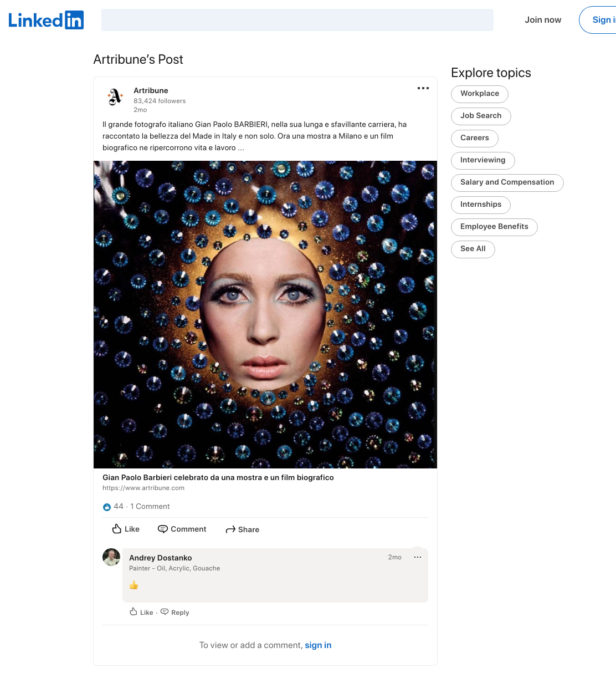Open the Barbieri article photo
Image resolution: width=616 pixels, height=678 pixels.
265,314
